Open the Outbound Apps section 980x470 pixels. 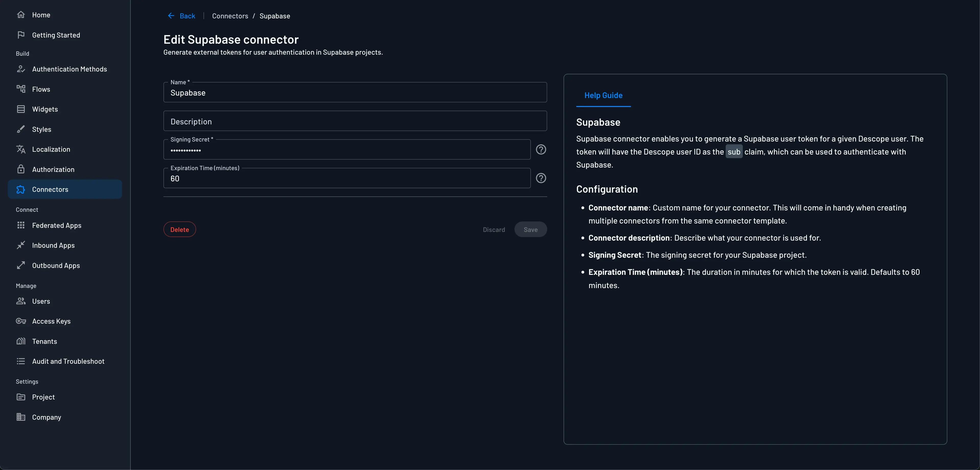pos(56,265)
